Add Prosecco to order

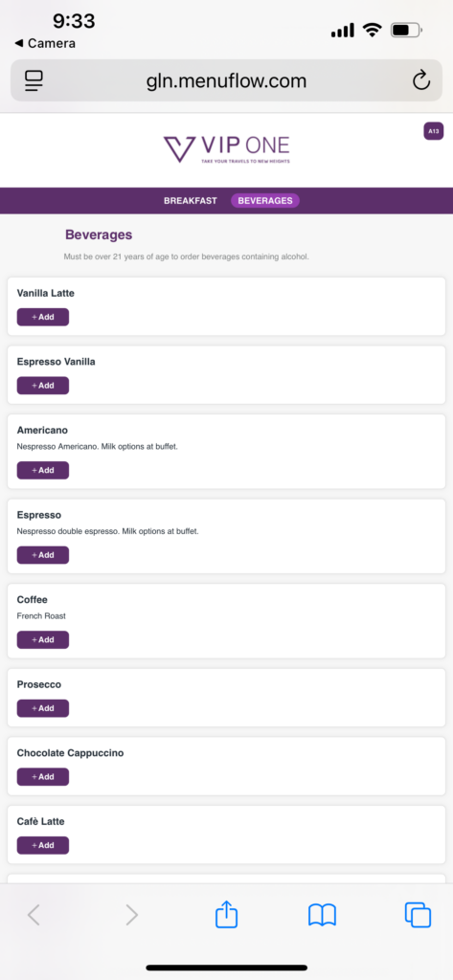42,708
